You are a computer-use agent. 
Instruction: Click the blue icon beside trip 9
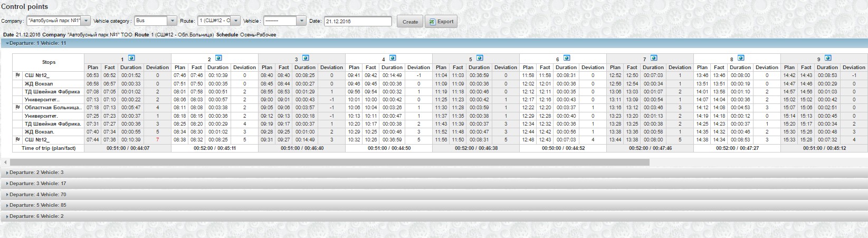point(828,58)
